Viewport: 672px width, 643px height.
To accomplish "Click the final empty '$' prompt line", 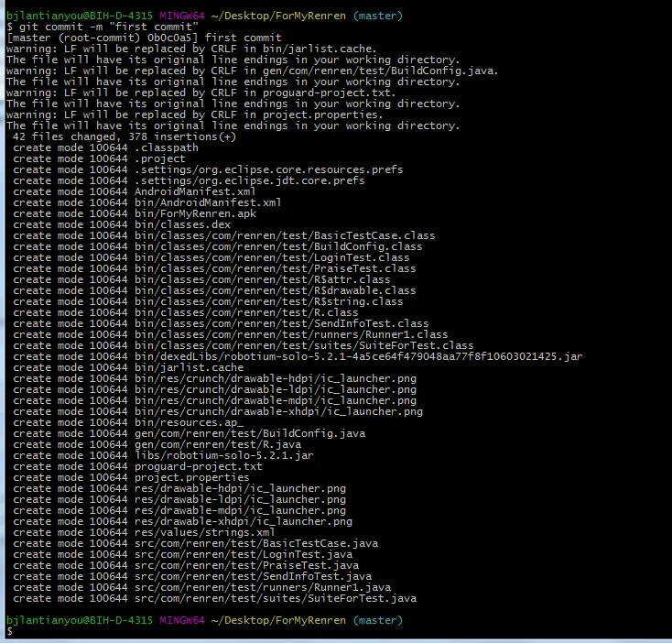I will [x=9, y=631].
